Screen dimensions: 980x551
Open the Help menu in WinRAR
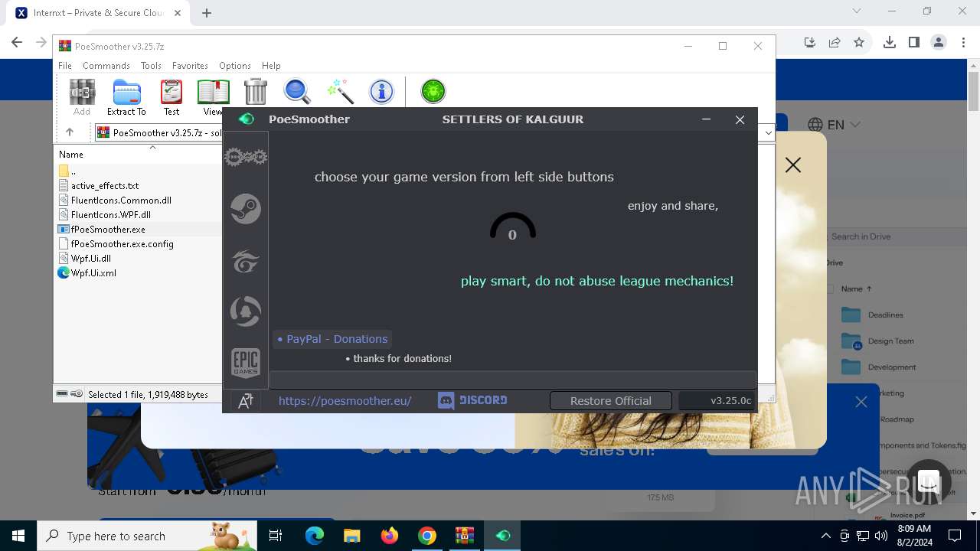coord(271,66)
